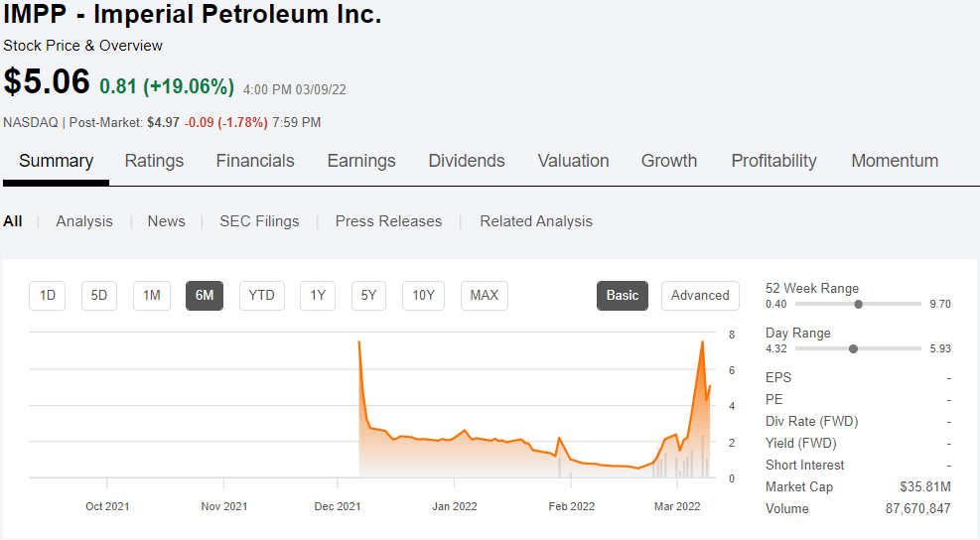This screenshot has height=540, width=980.
Task: Click the Post-Market price $4.97
Action: coord(163,122)
